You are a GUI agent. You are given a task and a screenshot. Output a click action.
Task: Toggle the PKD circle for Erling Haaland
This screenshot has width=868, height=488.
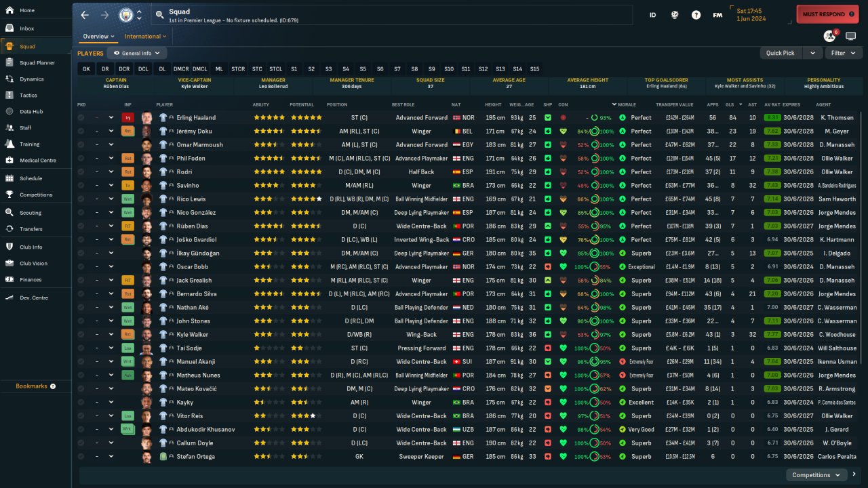(x=81, y=117)
